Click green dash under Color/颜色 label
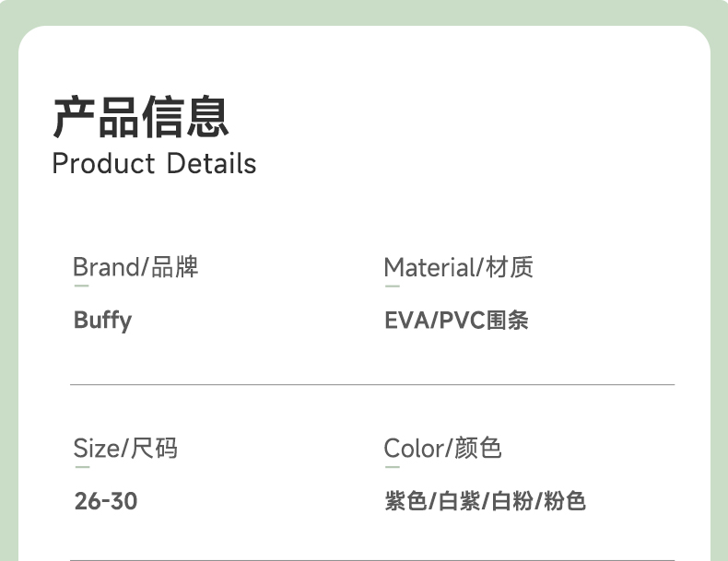 click(392, 467)
